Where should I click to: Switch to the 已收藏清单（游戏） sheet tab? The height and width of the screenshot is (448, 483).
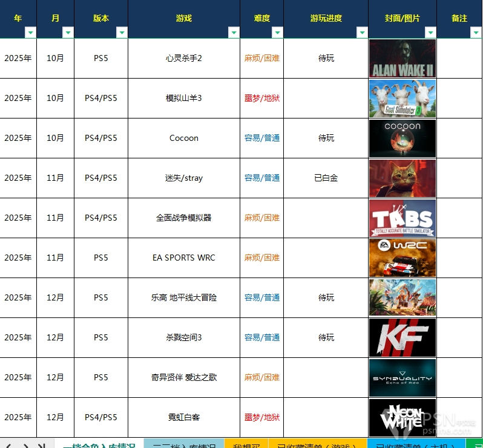pos(317,444)
